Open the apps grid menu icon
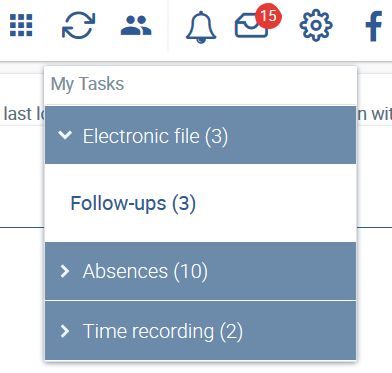Image resolution: width=392 pixels, height=373 pixels. pyautogui.click(x=21, y=25)
